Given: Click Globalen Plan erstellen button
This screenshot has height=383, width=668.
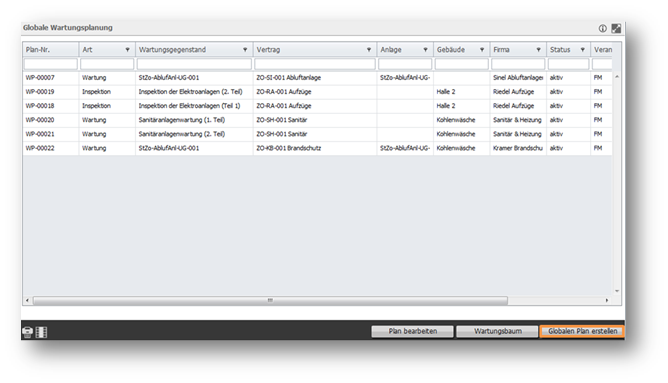Looking at the screenshot, I should click(582, 331).
